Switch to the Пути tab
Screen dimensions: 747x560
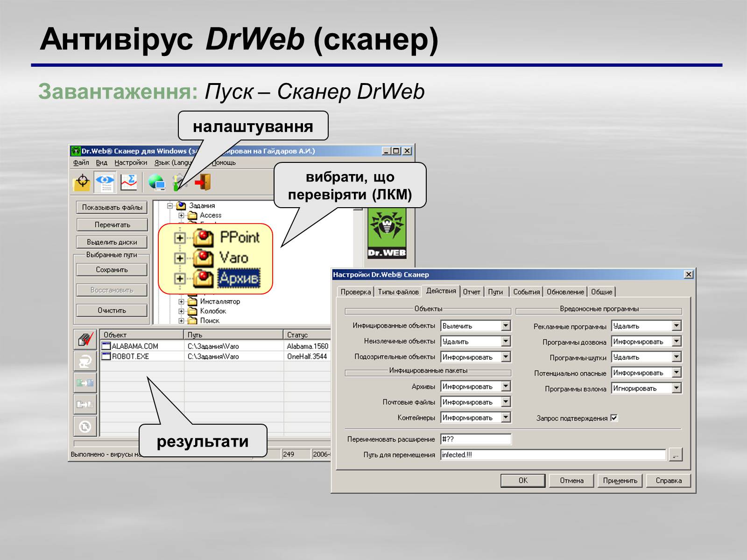(495, 292)
